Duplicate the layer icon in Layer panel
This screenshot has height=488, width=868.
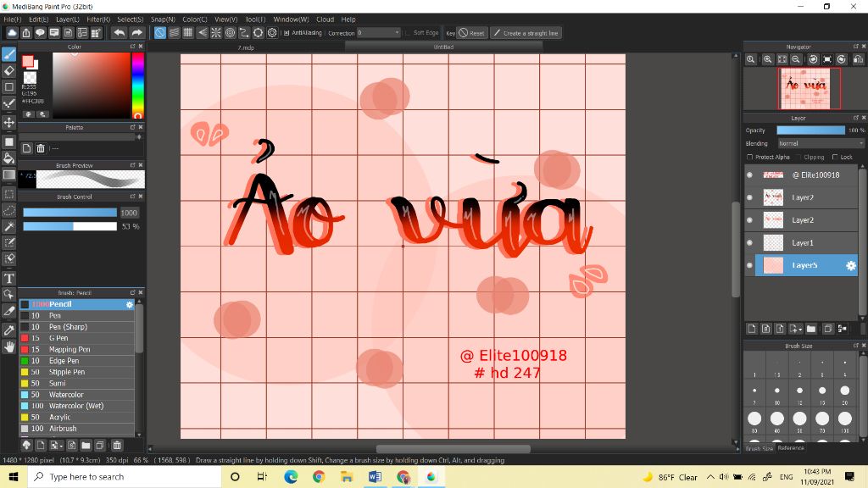point(828,329)
